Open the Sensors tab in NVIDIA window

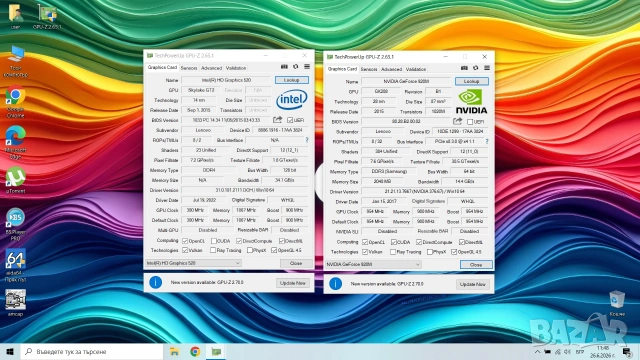369,69
